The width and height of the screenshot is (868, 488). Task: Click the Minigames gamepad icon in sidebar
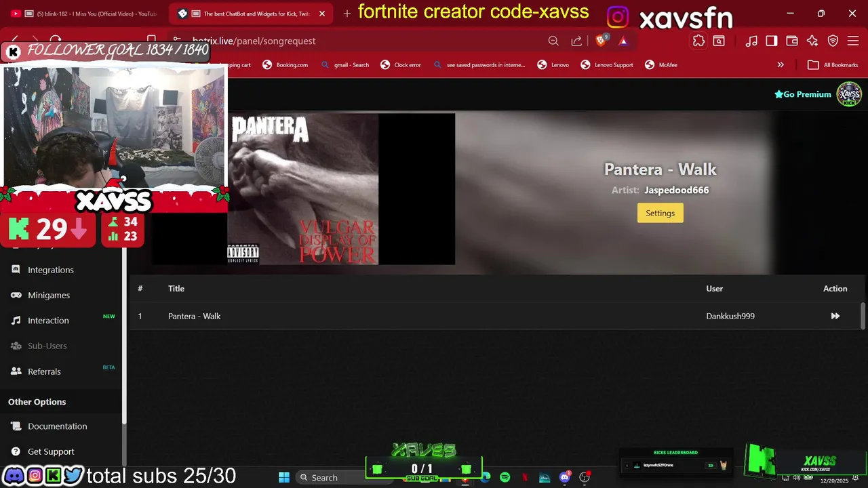click(16, 295)
